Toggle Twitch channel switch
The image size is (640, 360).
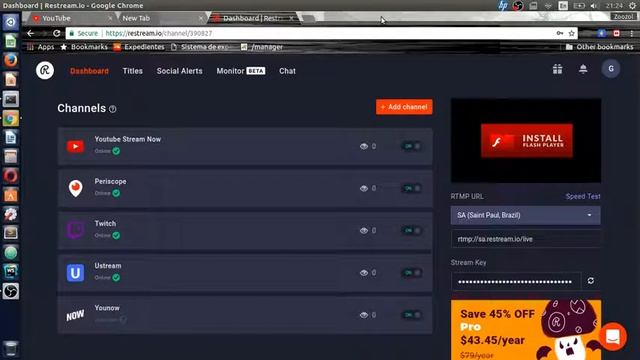(x=411, y=230)
